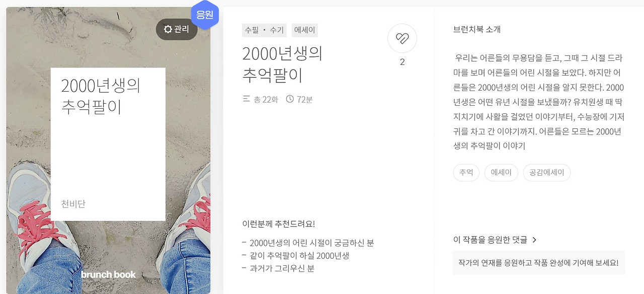Click the brunch book logo on the cover
644x294 pixels.
point(108,274)
